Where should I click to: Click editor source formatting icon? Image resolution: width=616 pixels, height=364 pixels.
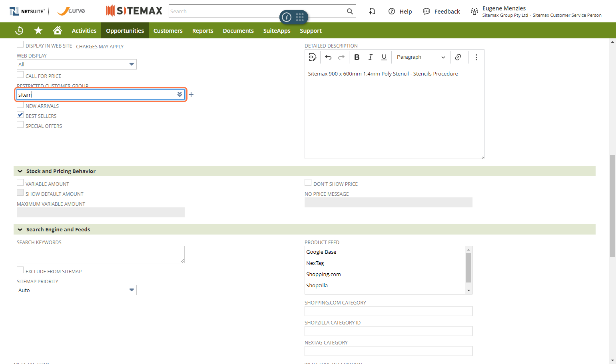pyautogui.click(x=313, y=57)
